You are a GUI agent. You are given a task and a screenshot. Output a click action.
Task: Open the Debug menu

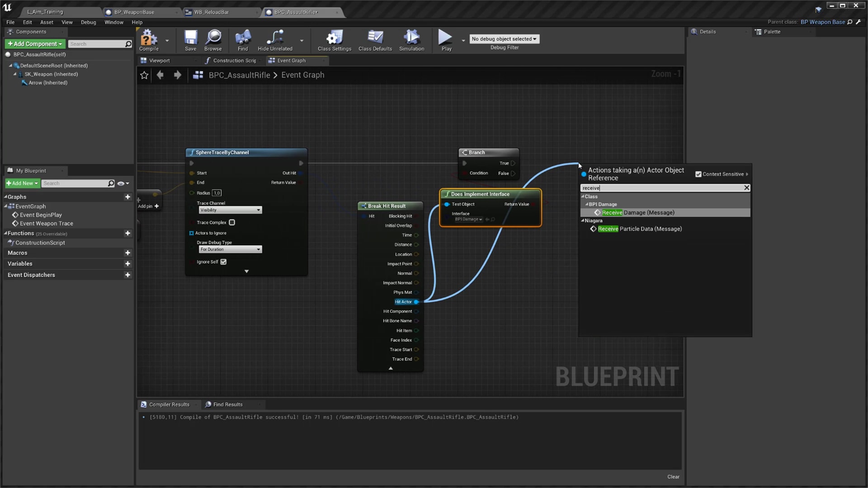pos(88,22)
